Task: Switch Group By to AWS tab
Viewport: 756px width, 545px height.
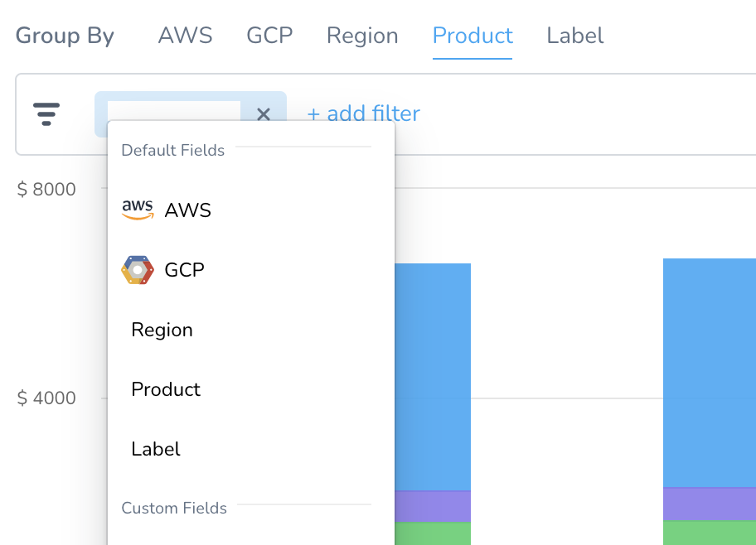Action: point(185,36)
